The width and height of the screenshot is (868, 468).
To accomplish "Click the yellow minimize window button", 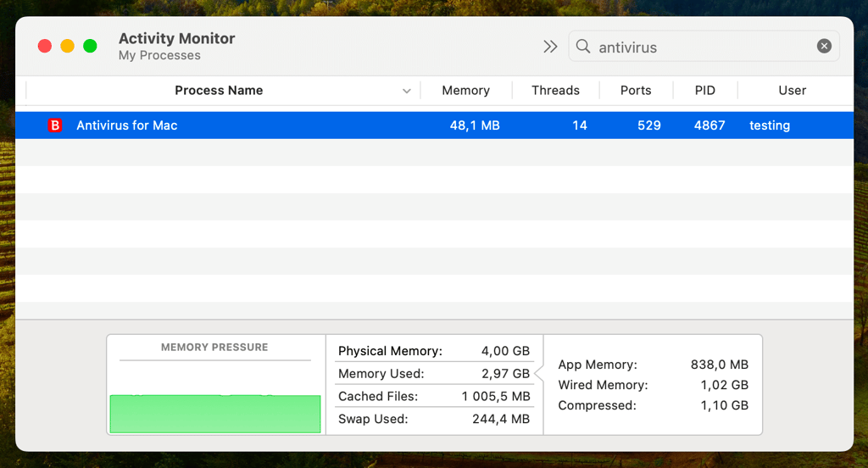I will coord(68,46).
